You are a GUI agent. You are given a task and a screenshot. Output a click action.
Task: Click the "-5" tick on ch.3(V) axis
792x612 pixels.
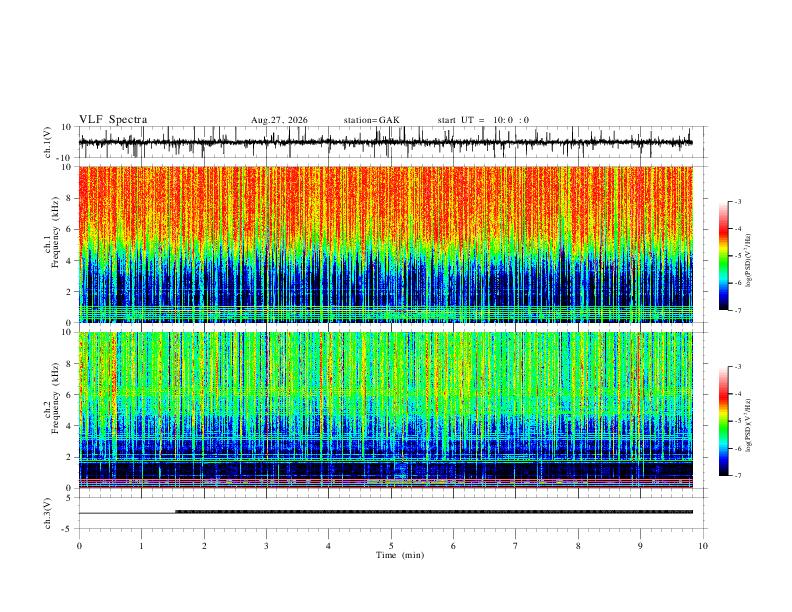(67, 529)
